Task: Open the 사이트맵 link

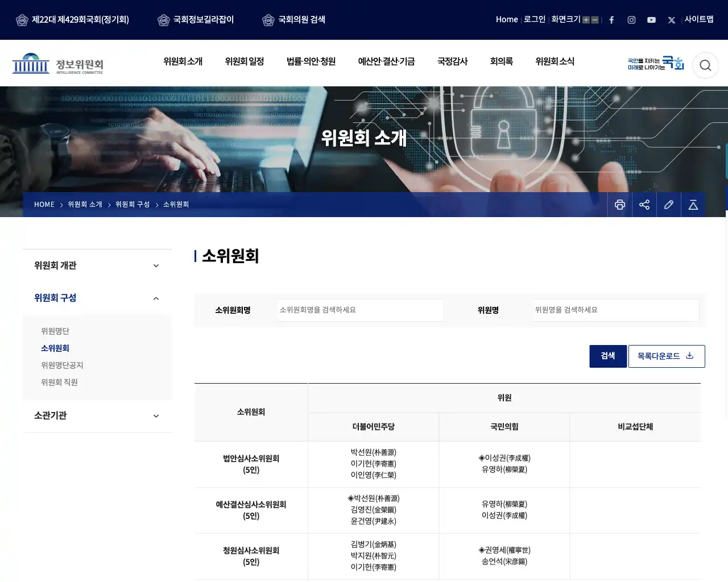Action: (699, 19)
